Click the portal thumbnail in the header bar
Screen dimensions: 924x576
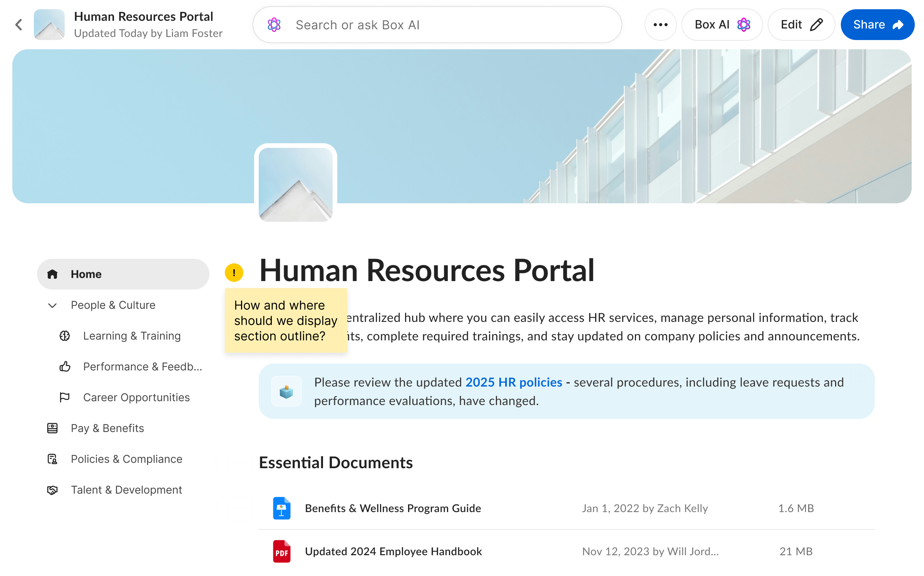point(49,25)
